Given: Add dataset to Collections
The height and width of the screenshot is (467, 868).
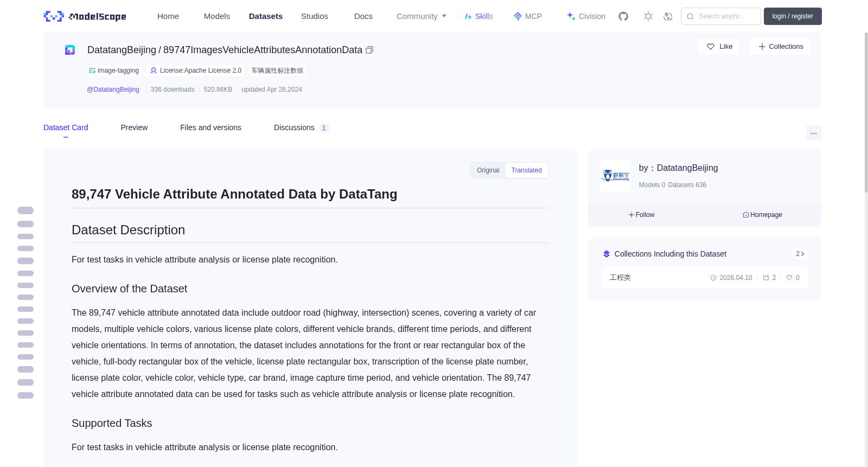Looking at the screenshot, I should tap(780, 47).
